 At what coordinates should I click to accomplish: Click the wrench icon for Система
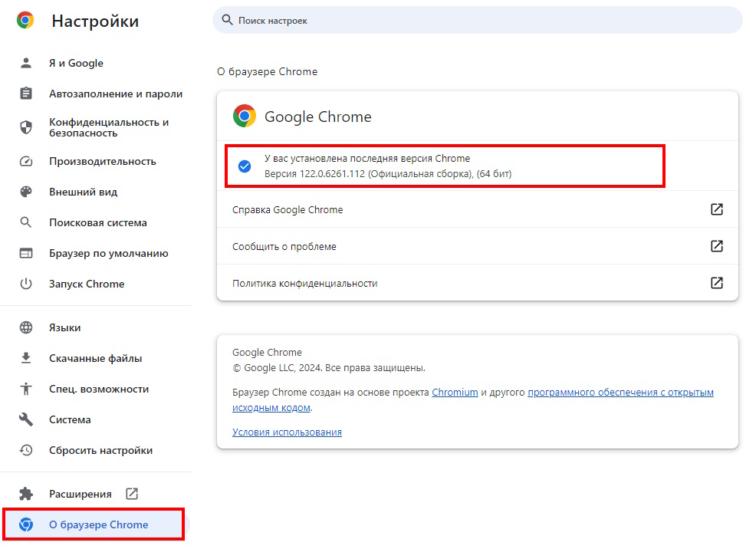point(26,419)
